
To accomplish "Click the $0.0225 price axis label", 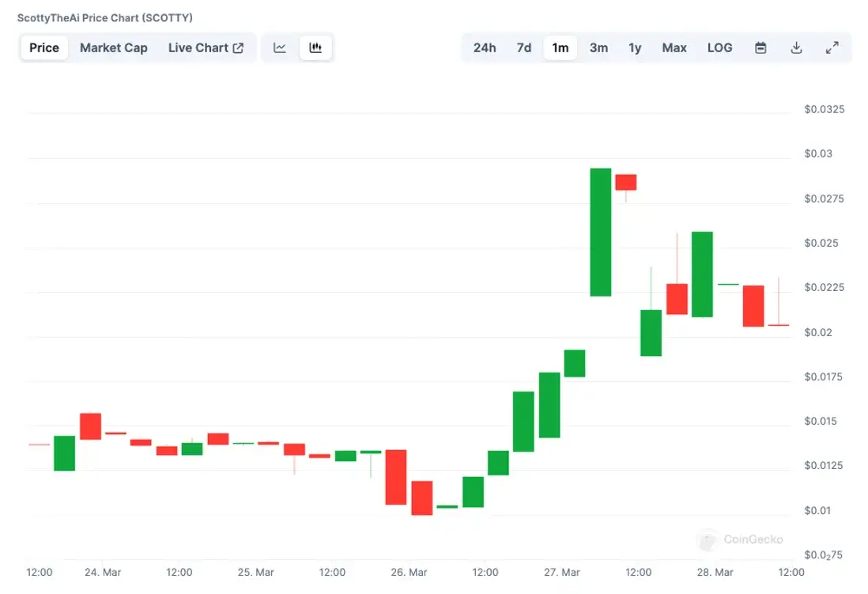I will (825, 287).
